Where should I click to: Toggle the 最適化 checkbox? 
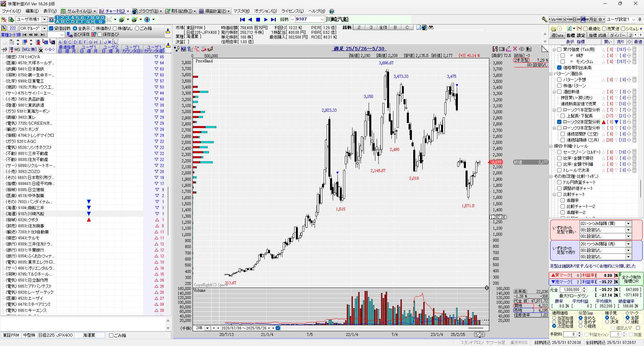tap(585, 29)
